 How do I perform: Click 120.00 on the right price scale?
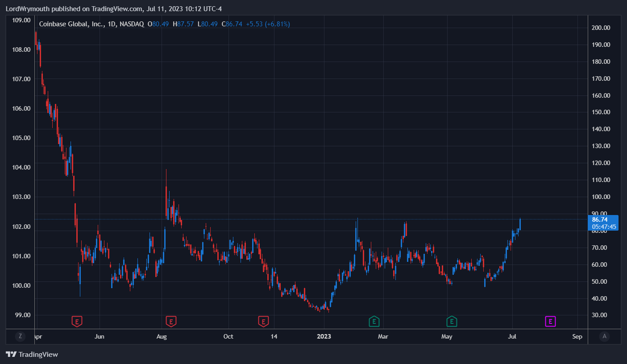pyautogui.click(x=601, y=163)
